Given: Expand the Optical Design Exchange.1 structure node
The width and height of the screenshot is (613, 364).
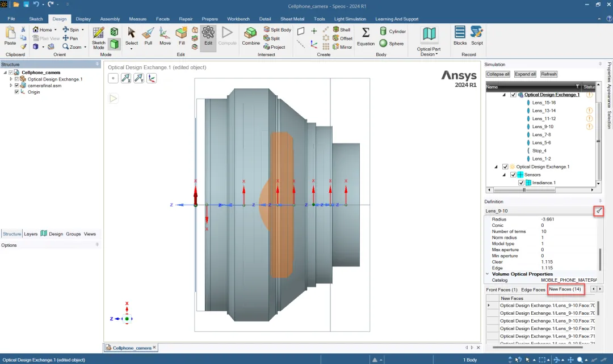Looking at the screenshot, I should (x=11, y=79).
